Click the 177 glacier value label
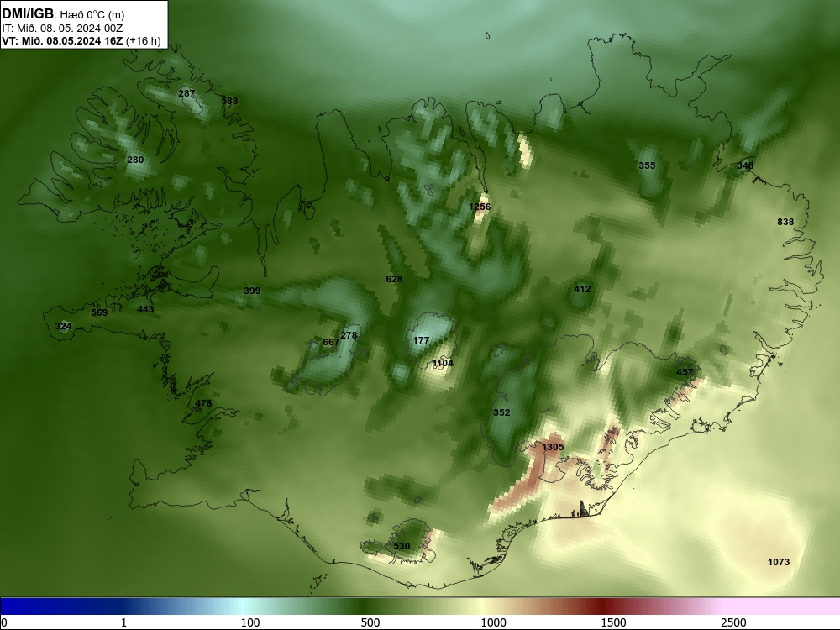 tap(421, 340)
